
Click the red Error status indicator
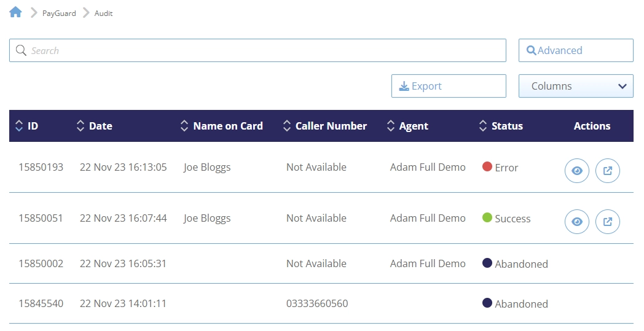487,167
